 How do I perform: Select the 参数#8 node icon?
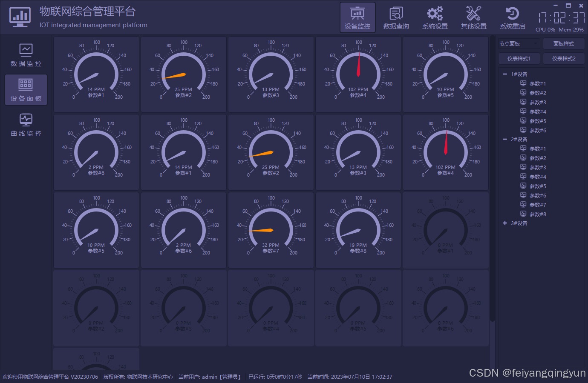point(523,214)
